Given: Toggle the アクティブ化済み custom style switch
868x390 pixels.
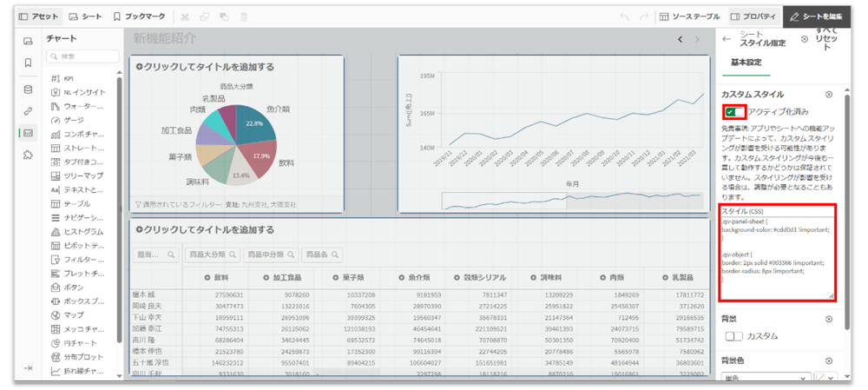Looking at the screenshot, I should click(x=733, y=111).
